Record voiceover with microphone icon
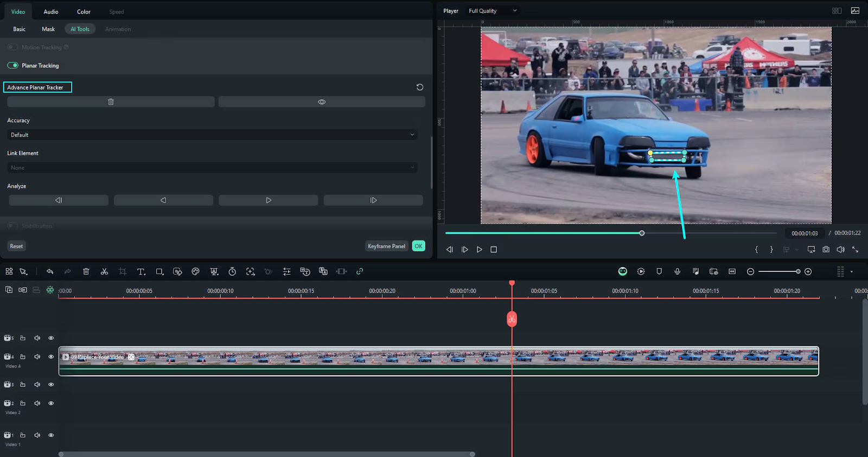The image size is (868, 457). (678, 271)
